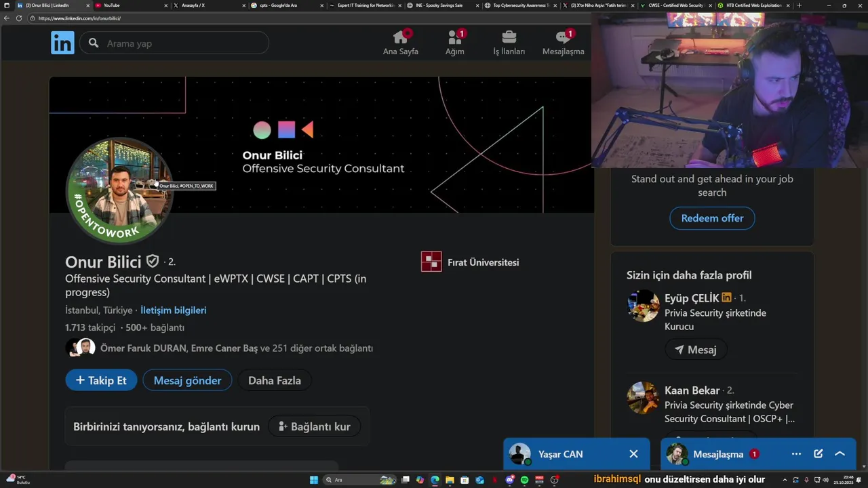Open Kaan Bekar profile name
Screen dimensions: 868x488
point(692,390)
